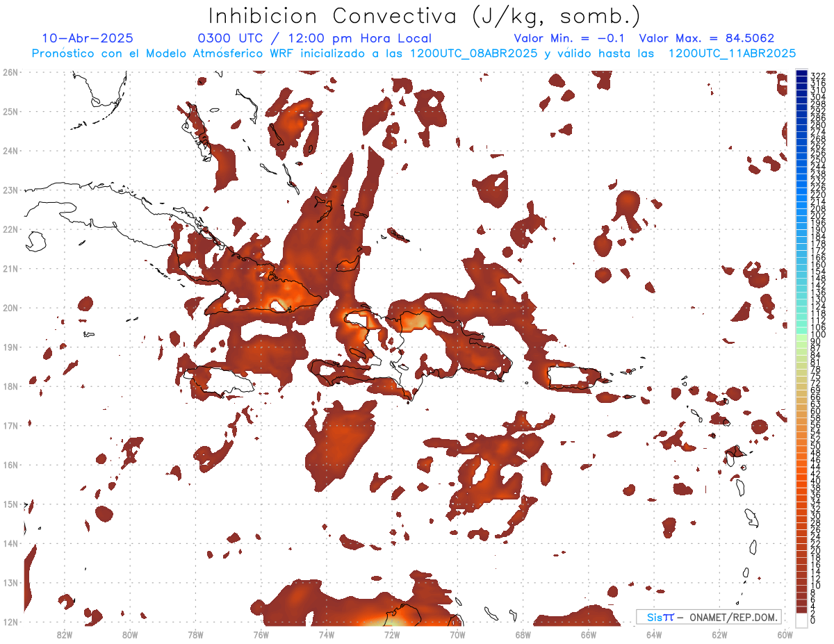834x644 pixels.
Task: Click the 23N latitude label
Action: (x=10, y=190)
